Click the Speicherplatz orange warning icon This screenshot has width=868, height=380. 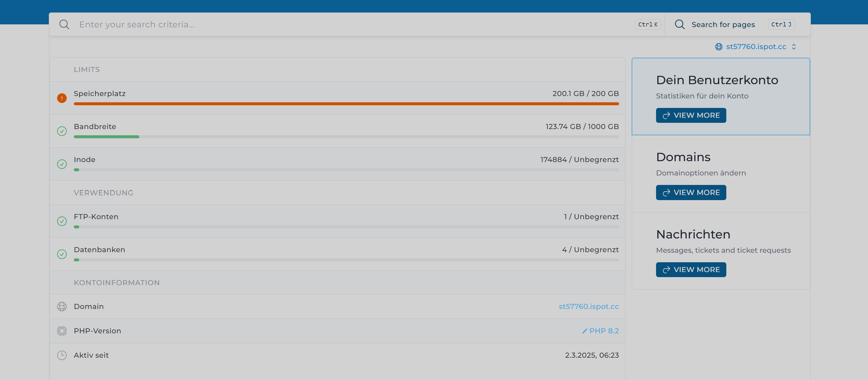[x=62, y=98]
